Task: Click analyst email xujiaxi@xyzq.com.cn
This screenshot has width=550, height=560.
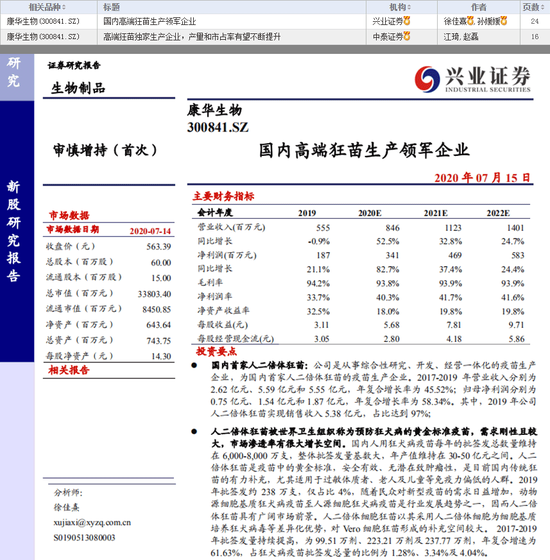Action: tap(92, 522)
